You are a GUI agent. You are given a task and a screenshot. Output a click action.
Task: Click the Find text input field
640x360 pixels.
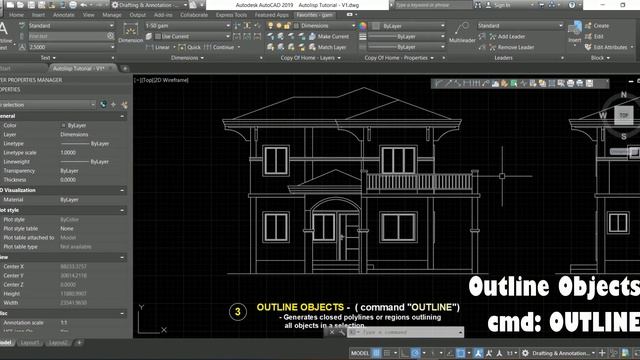click(x=67, y=36)
